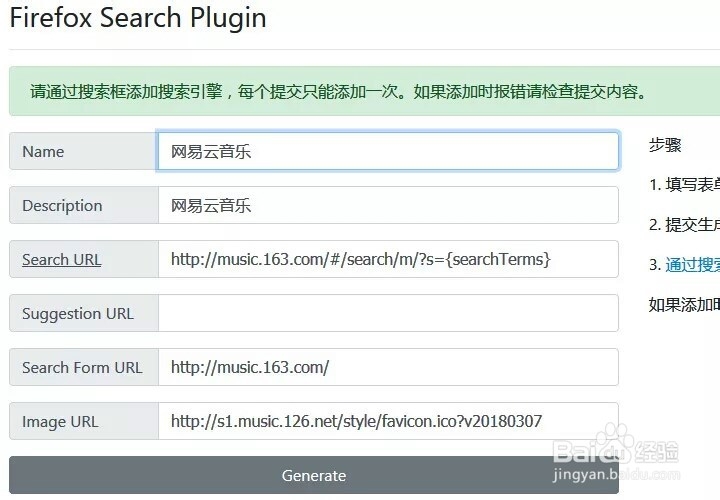
Task: Click the 步骤 heading text
Action: click(x=665, y=145)
